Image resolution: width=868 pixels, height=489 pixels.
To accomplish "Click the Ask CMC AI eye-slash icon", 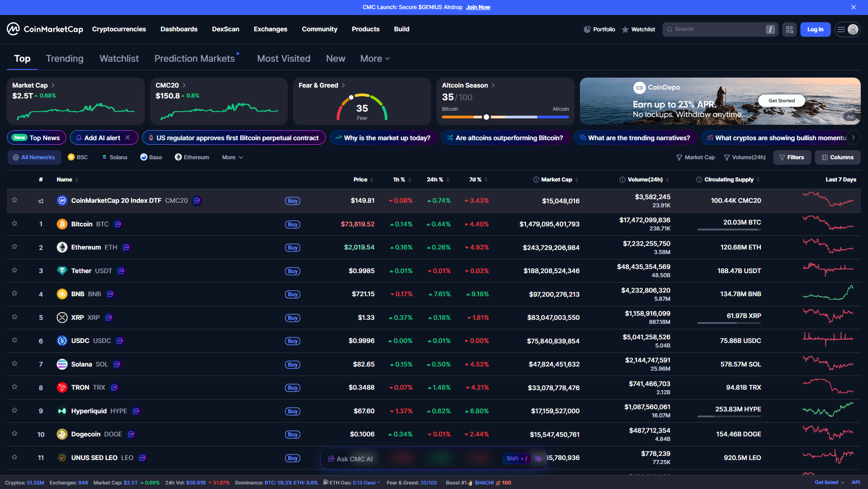I will coord(538,459).
